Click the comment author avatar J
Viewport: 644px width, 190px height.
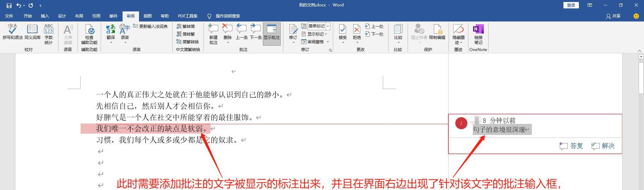click(461, 123)
